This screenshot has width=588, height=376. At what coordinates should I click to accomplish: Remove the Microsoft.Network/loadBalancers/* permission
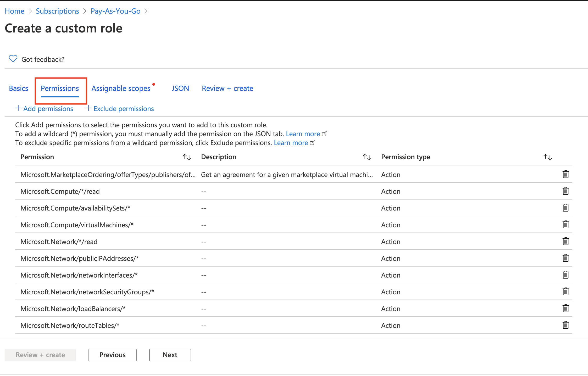coord(565,308)
